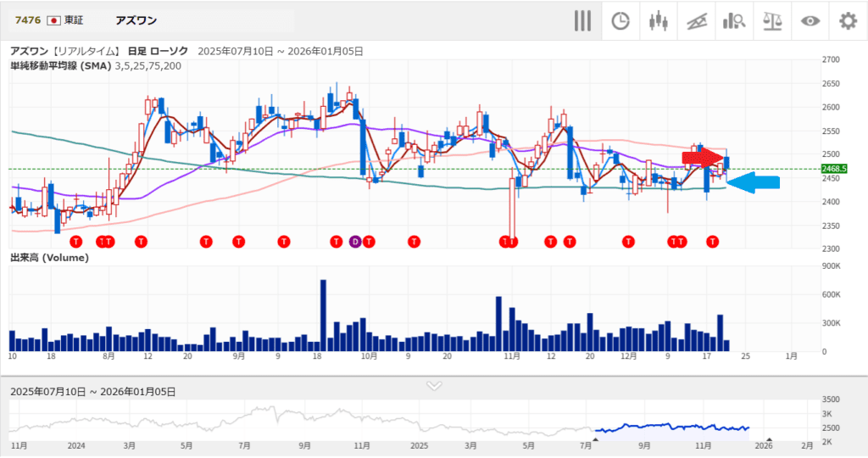868x458 pixels.
Task: Click the blue arrow annotation on chart
Action: 754,182
